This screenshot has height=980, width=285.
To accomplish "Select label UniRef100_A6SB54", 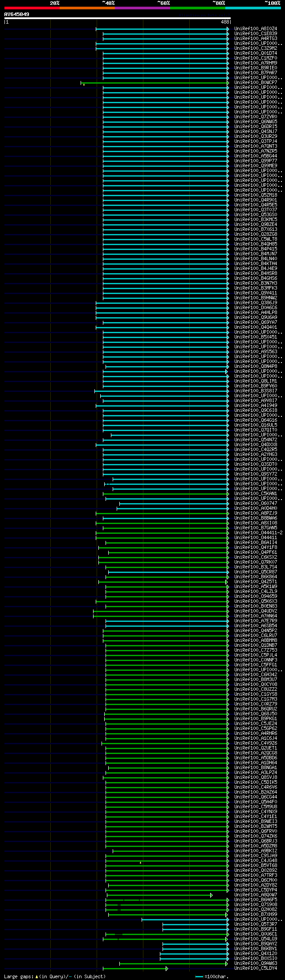I will [256, 625].
